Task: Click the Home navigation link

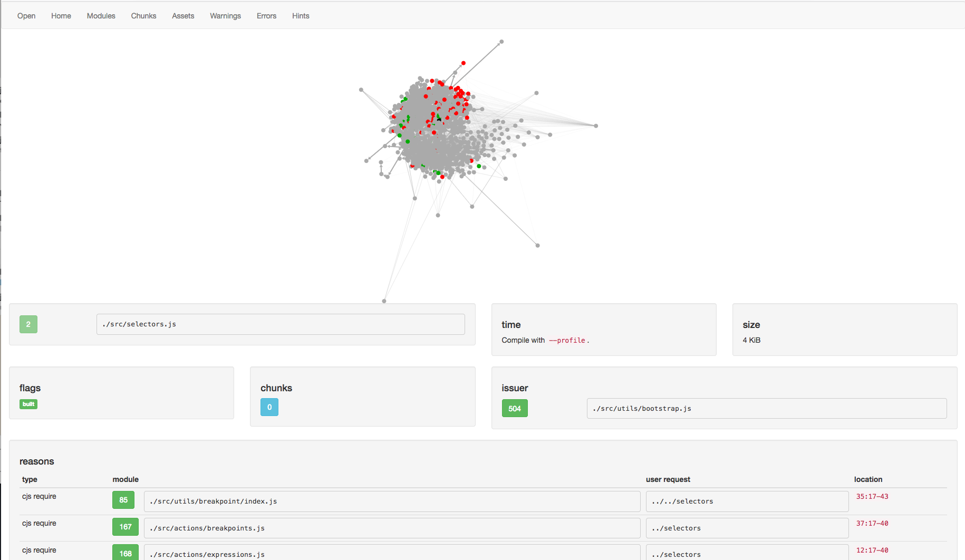Action: 61,16
